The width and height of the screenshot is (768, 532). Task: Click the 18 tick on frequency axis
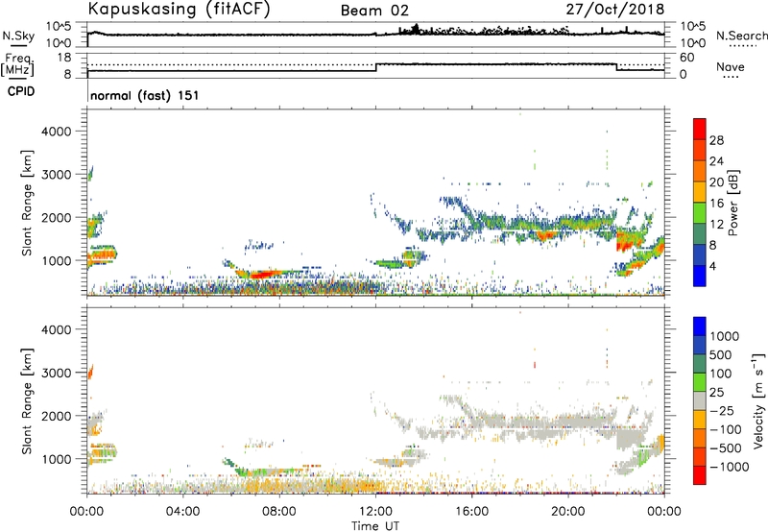pyautogui.click(x=64, y=58)
